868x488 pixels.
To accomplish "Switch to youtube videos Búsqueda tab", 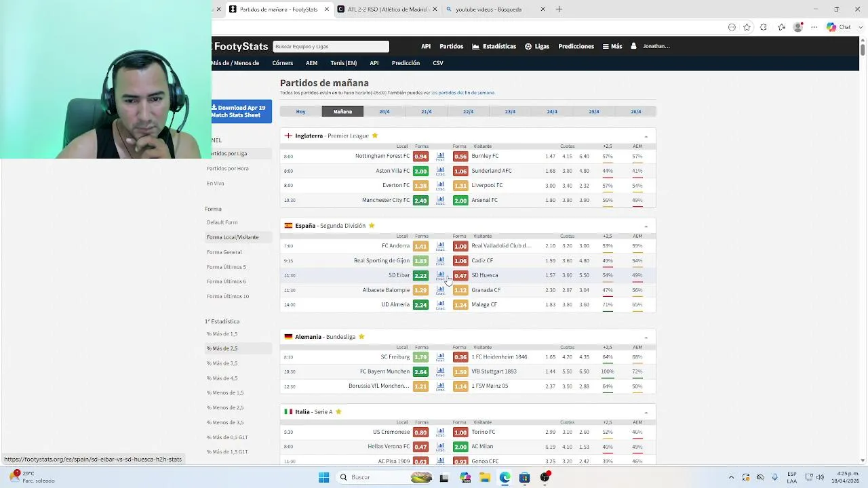I will click(x=495, y=9).
